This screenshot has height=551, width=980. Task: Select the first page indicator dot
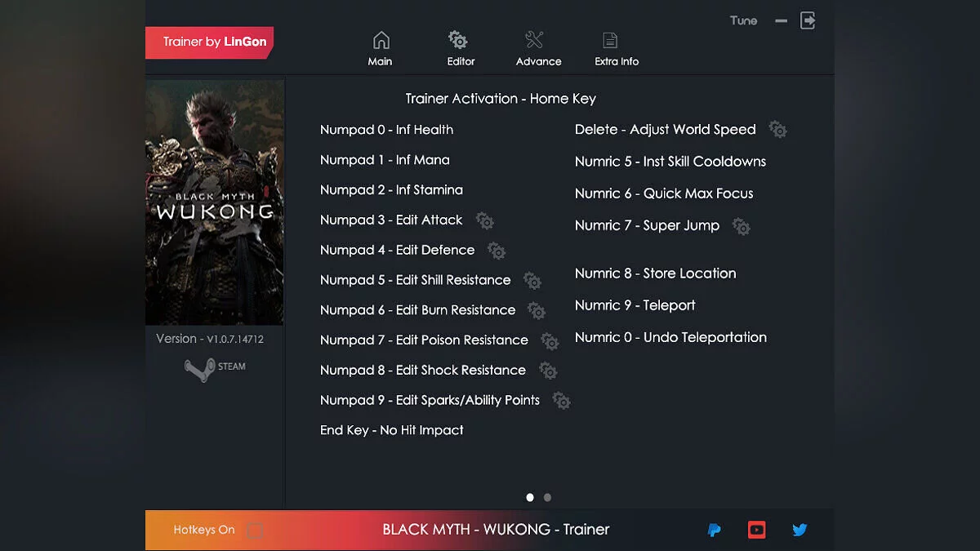coord(530,497)
